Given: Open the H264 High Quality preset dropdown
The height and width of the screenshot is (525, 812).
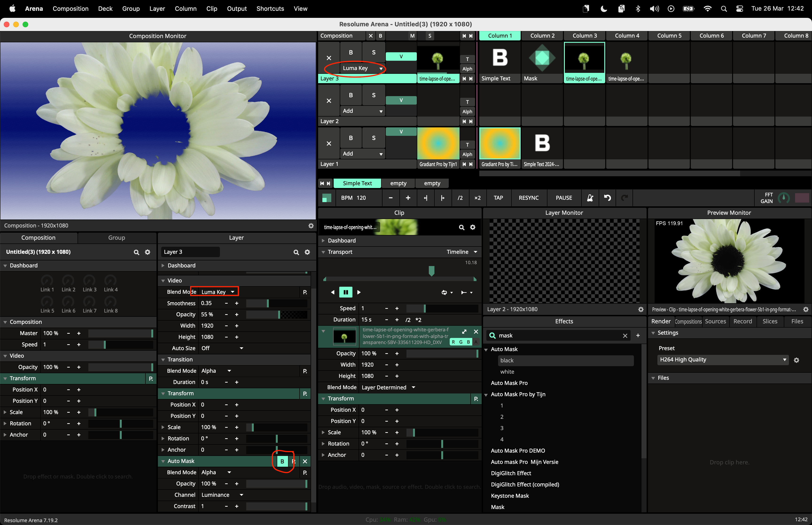Looking at the screenshot, I should [x=722, y=360].
